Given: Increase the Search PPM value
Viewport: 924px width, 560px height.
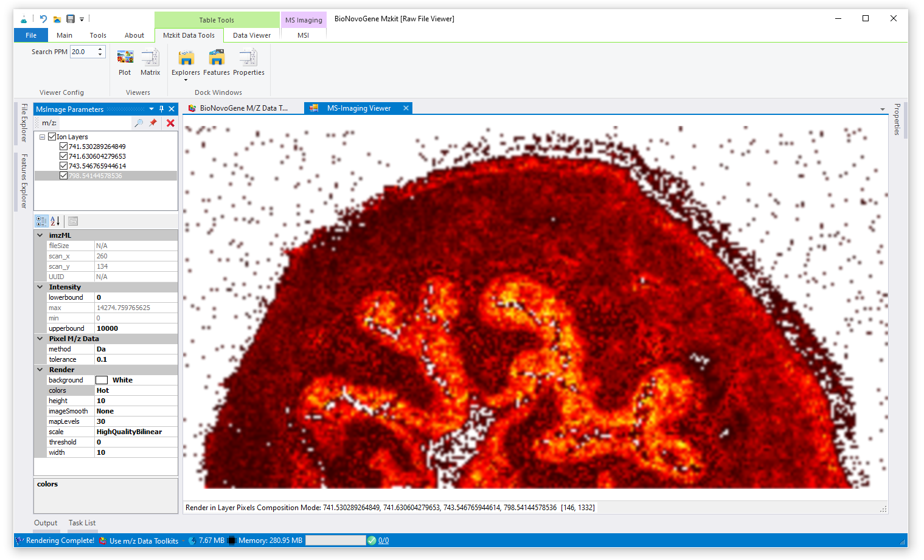Looking at the screenshot, I should [x=100, y=49].
